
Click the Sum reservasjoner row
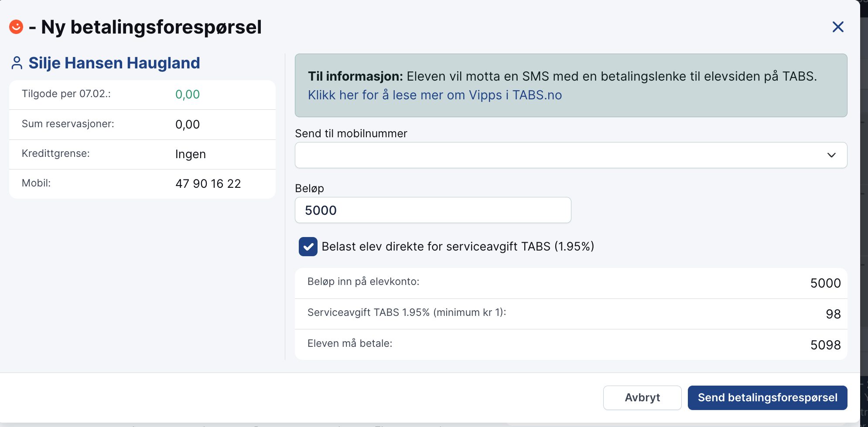coord(142,125)
